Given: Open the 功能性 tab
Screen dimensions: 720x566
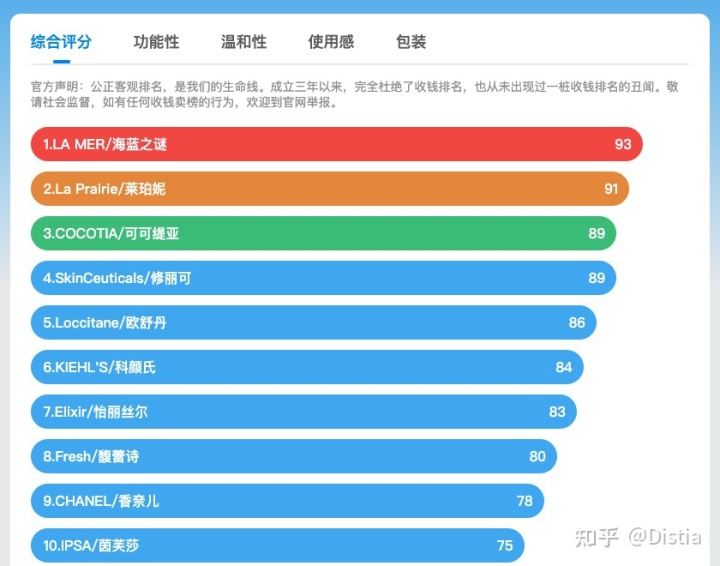Looking at the screenshot, I should pos(156,42).
